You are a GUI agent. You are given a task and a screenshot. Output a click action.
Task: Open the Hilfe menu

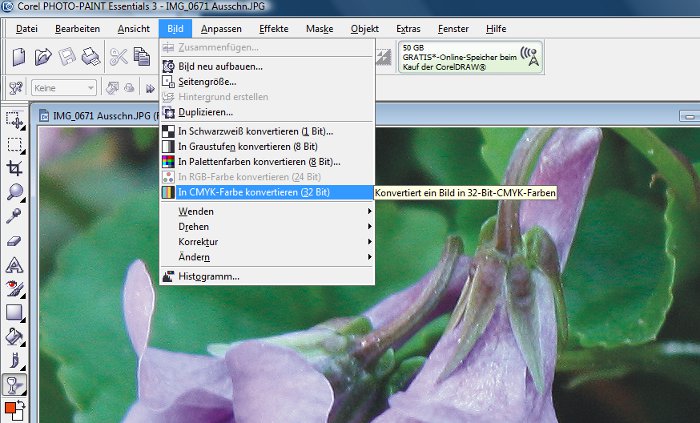click(x=496, y=29)
